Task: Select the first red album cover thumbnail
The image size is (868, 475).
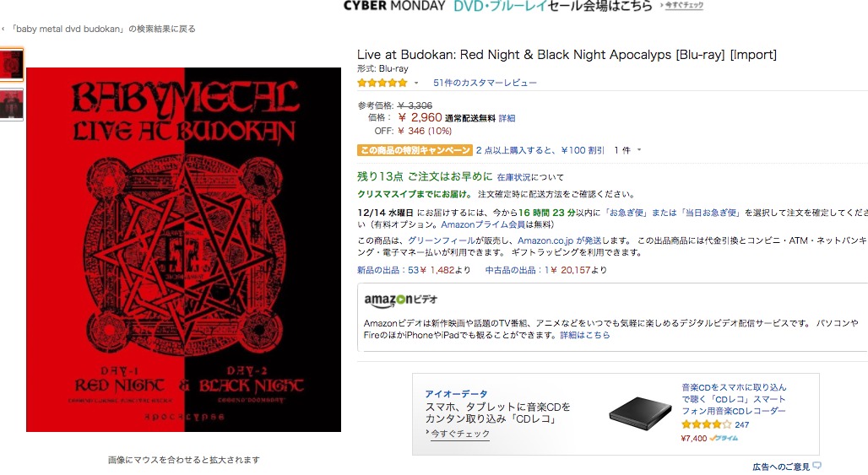Action: pos(11,65)
